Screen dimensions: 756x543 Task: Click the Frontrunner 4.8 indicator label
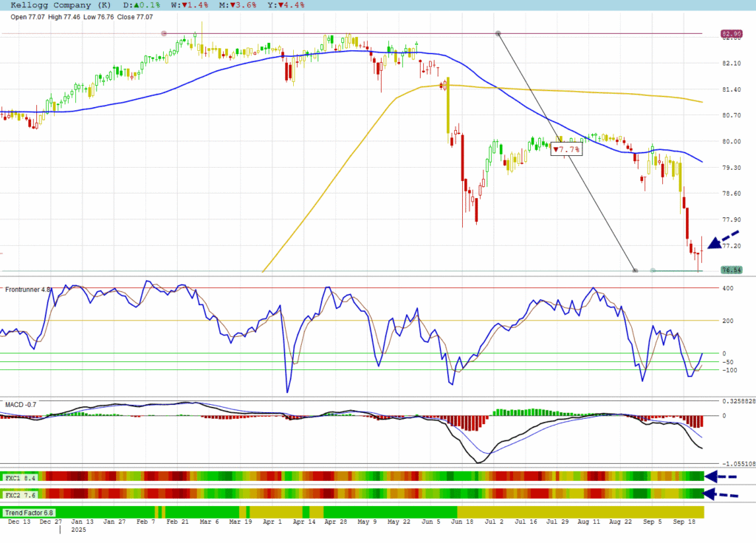coord(28,290)
